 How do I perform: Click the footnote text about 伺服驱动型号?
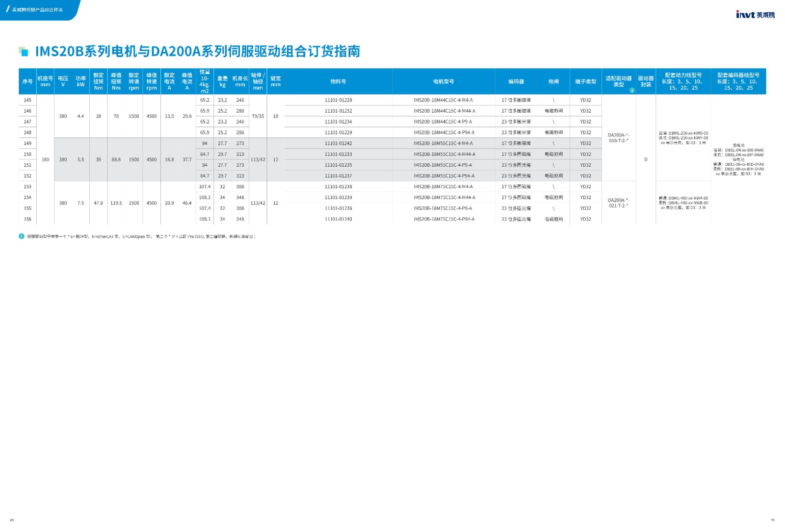click(141, 236)
